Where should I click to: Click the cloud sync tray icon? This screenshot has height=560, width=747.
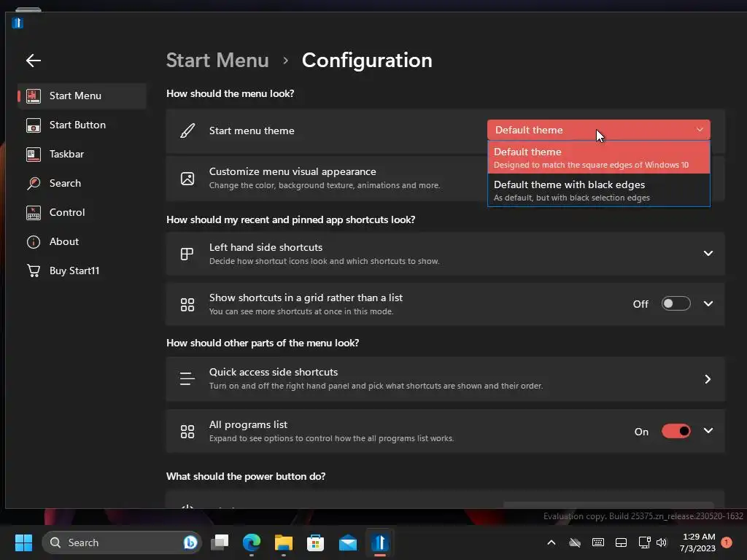[x=575, y=542]
